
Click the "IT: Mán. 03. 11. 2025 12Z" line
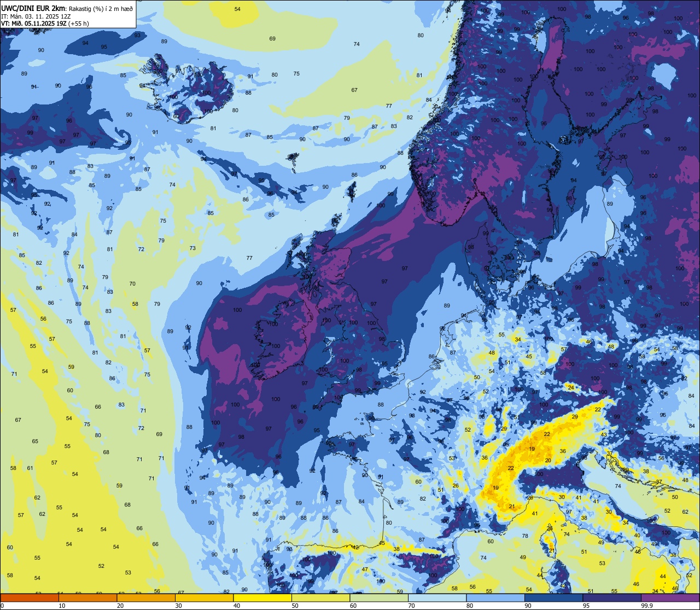(36, 16)
